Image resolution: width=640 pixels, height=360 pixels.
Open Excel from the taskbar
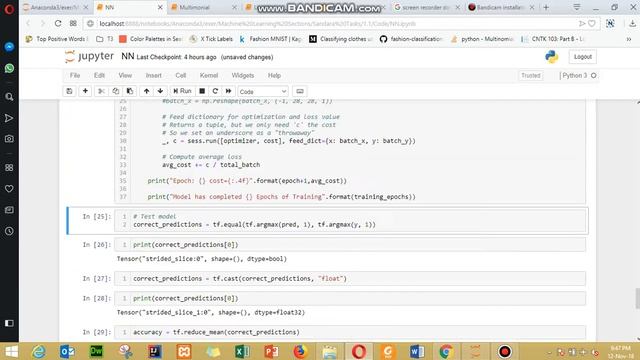point(242,351)
